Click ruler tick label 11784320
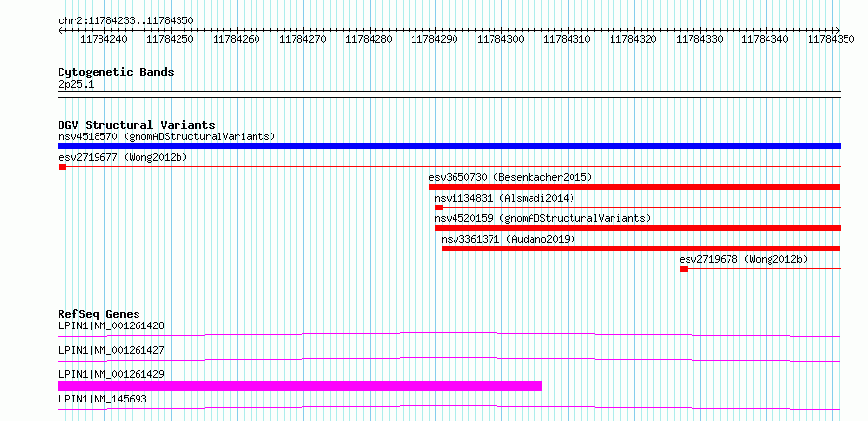Viewport: 868px width, 421px height. 633,39
